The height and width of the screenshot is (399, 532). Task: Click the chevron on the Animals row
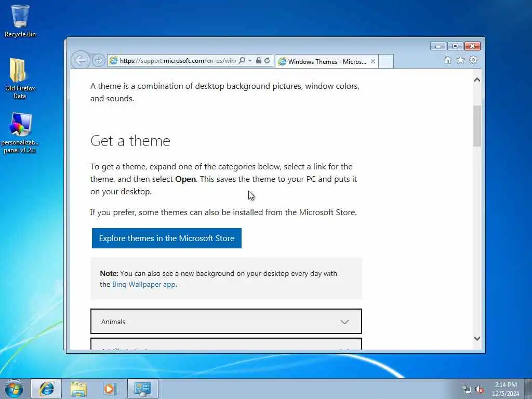(344, 322)
